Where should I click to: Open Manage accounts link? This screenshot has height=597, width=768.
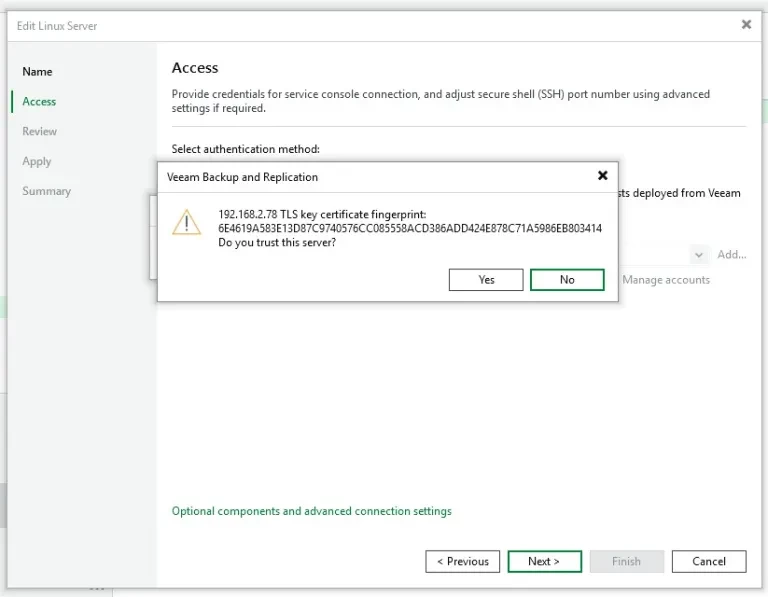[x=666, y=280]
